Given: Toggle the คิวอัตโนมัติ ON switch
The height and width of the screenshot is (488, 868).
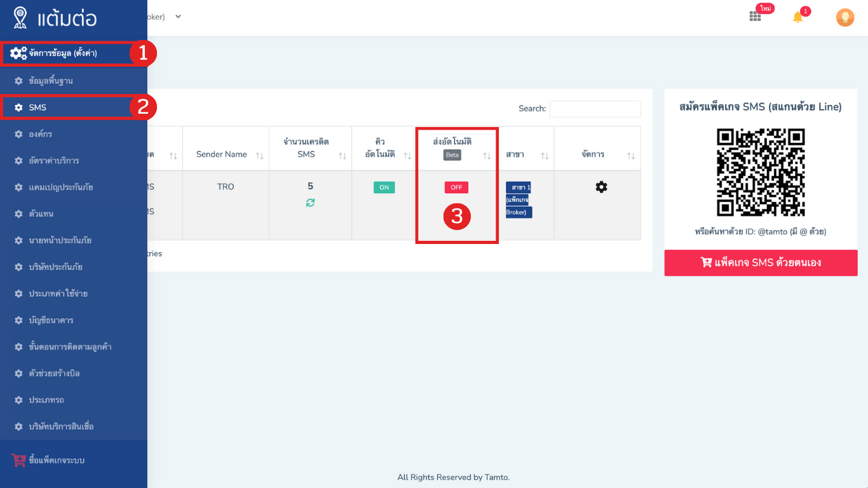Looking at the screenshot, I should click(384, 187).
